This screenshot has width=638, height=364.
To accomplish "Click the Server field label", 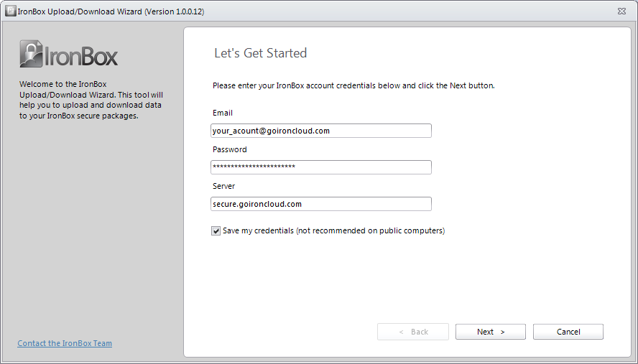I will pos(224,186).
